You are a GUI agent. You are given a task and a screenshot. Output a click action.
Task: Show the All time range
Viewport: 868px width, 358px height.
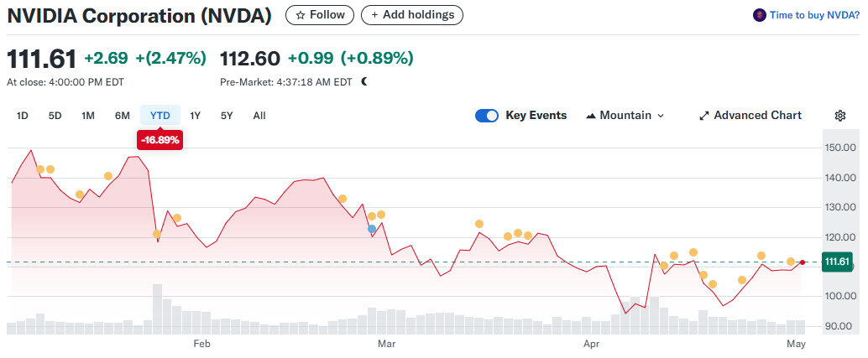pyautogui.click(x=259, y=116)
